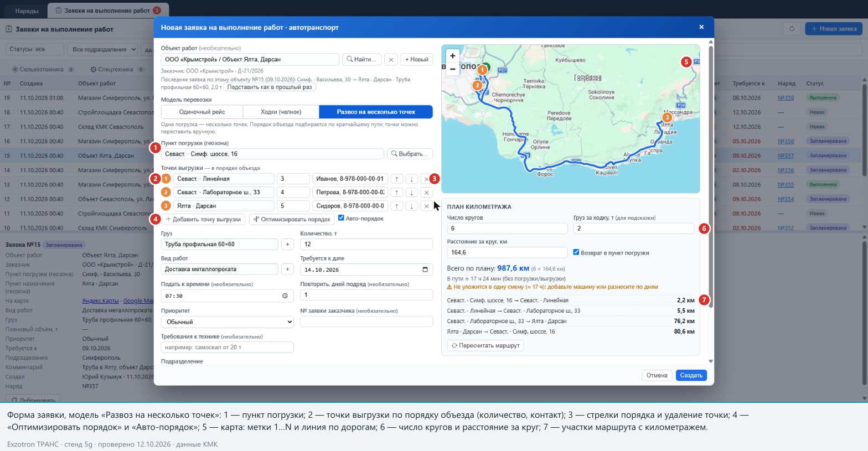Click the Выбрать... loading point button
This screenshot has width=868, height=451.
point(410,154)
